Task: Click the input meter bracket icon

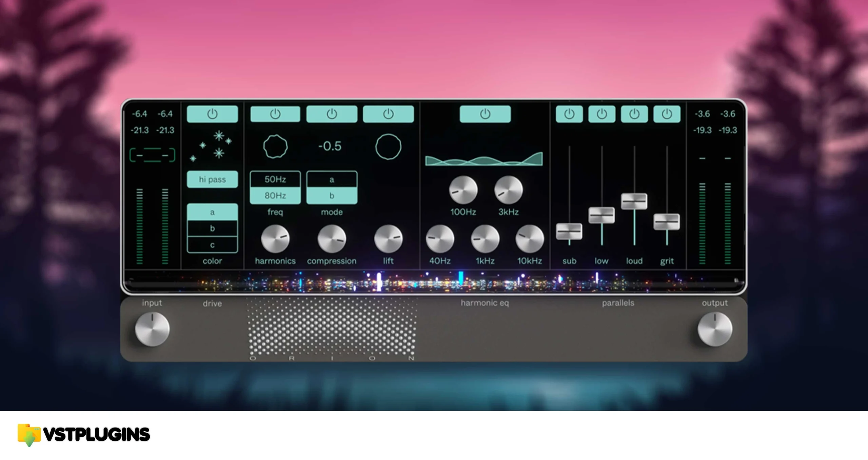Action: click(152, 155)
